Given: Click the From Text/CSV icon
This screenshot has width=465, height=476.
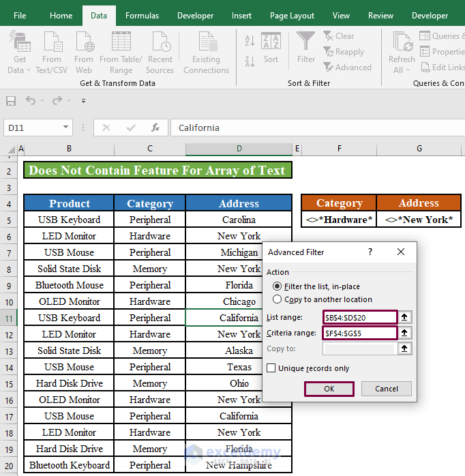Looking at the screenshot, I should point(52,43).
